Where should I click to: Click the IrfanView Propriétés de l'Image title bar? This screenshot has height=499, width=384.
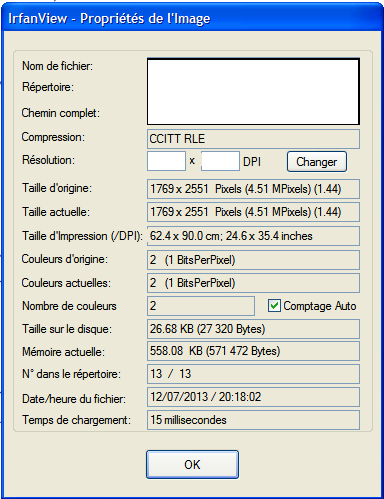[192, 18]
